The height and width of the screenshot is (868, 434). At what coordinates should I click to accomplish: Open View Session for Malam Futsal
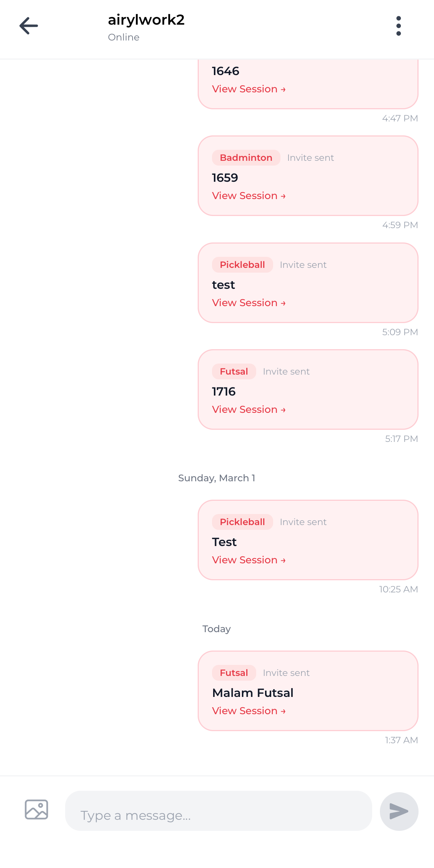248,711
